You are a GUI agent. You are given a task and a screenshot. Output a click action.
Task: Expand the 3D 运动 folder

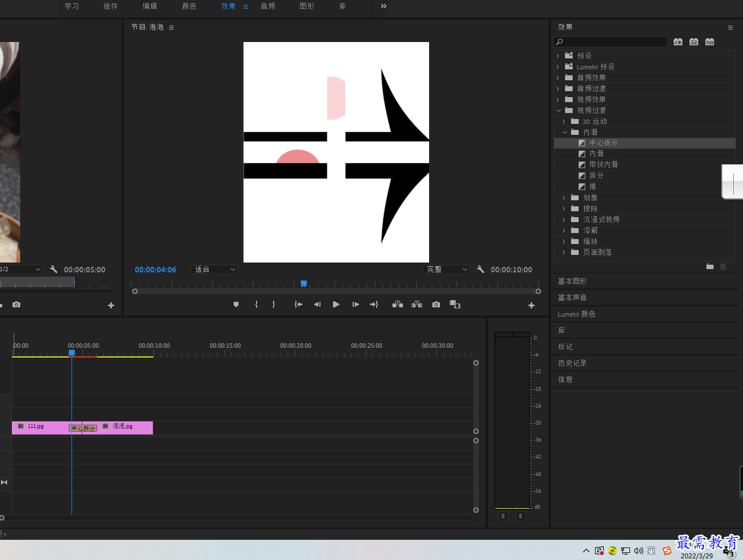(564, 121)
